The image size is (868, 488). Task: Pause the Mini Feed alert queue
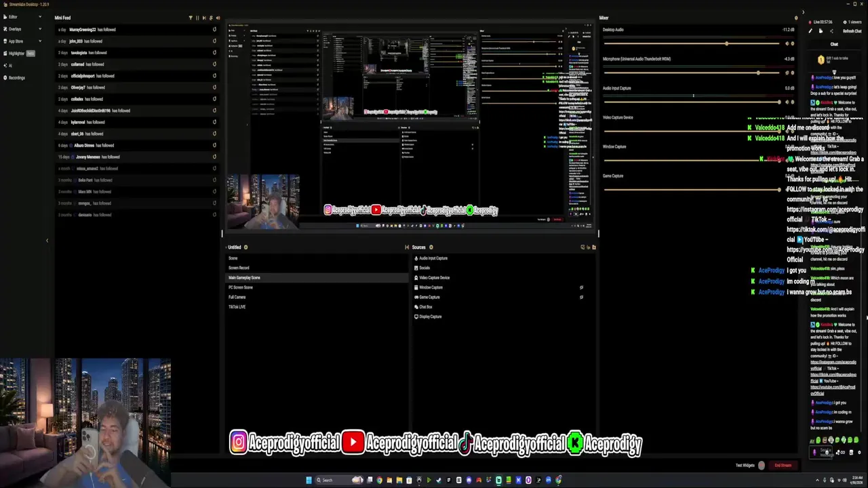point(197,18)
